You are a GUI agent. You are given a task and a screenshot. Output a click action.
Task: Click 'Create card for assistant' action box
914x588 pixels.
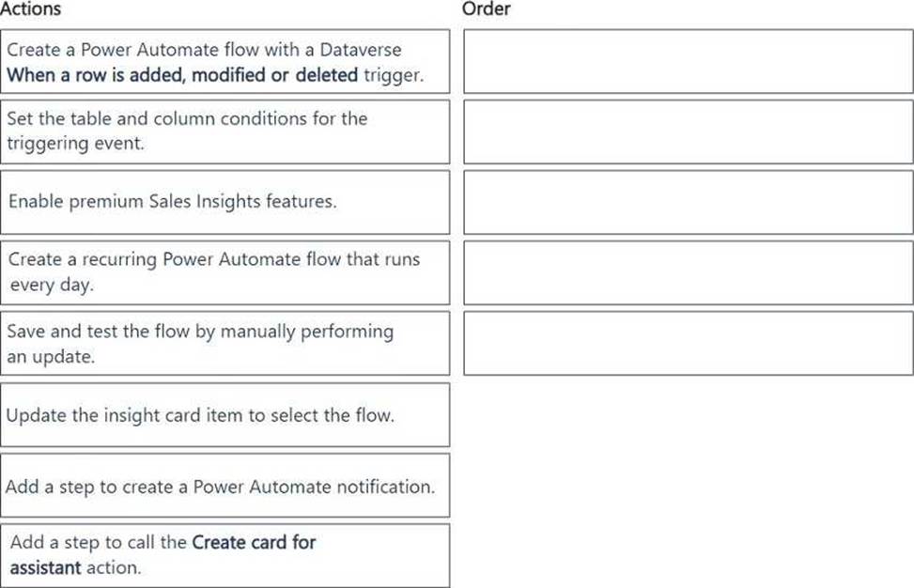pos(225,556)
